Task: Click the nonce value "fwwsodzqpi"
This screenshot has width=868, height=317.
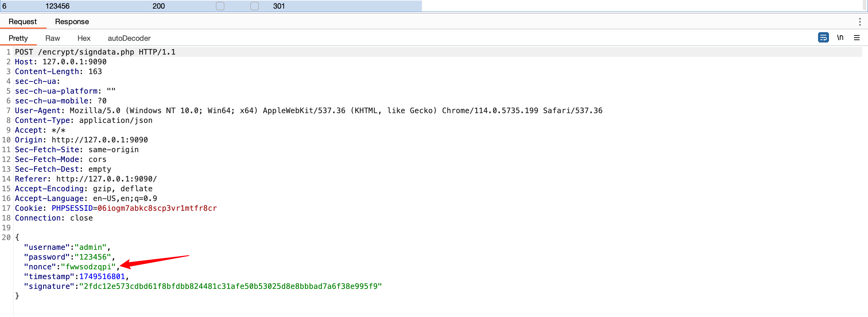Action: pos(88,267)
